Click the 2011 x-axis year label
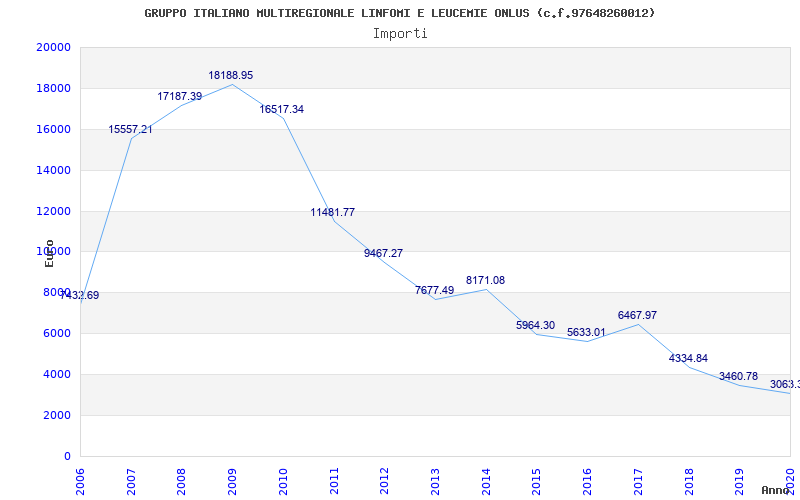Viewport: 800px width, 500px height. tap(334, 481)
